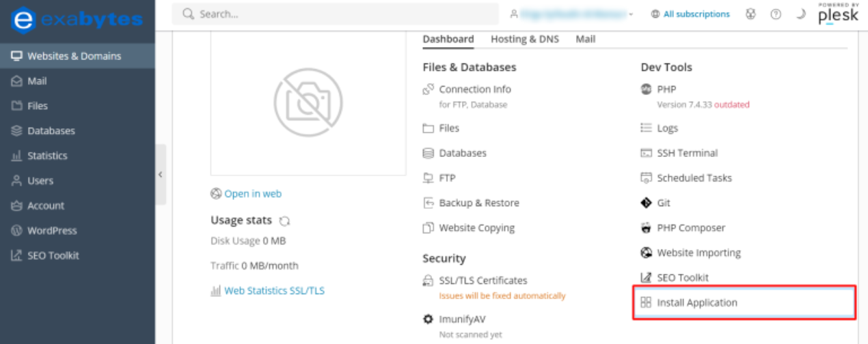The image size is (868, 344).
Task: Open SSH Terminal
Action: (x=688, y=153)
